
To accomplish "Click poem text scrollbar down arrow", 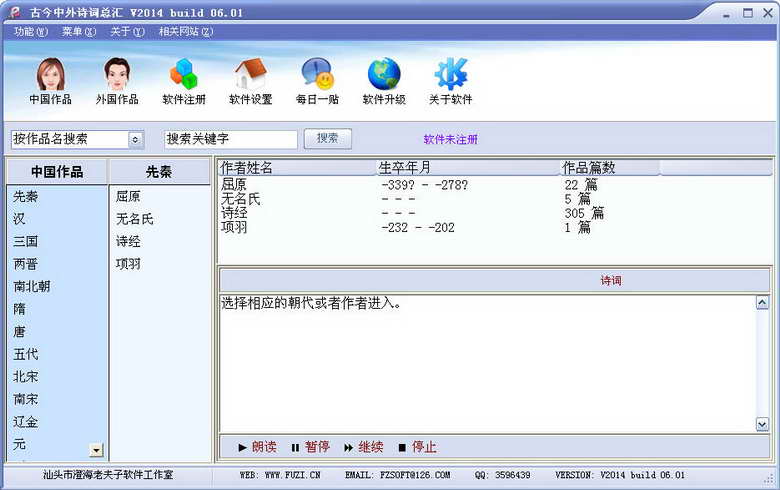I will click(762, 424).
